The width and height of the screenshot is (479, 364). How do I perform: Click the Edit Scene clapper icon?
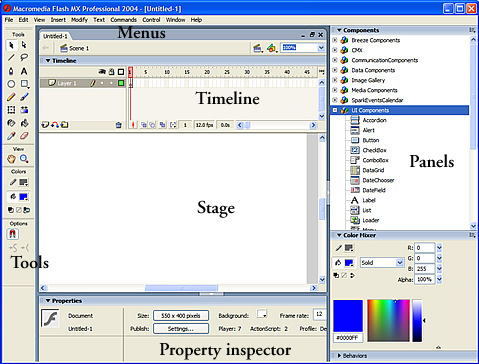tap(257, 48)
